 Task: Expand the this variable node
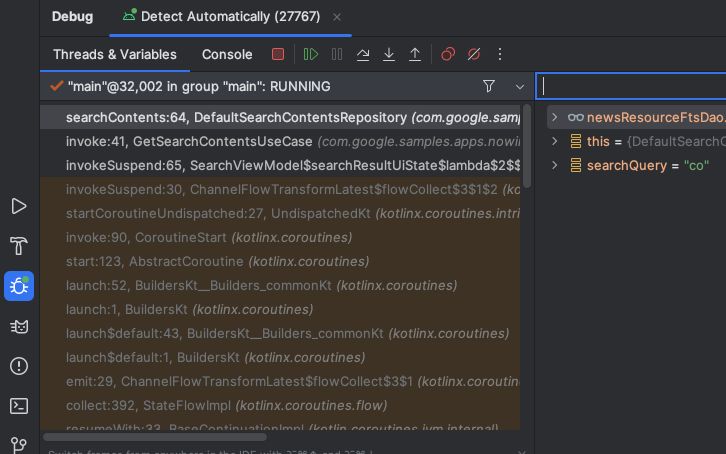click(555, 141)
